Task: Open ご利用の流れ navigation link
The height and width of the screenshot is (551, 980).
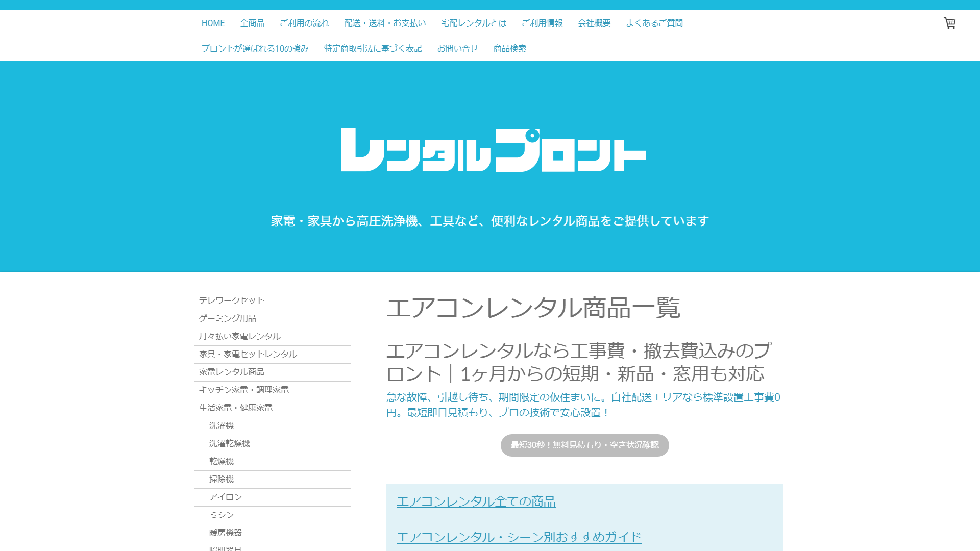Action: pyautogui.click(x=304, y=23)
